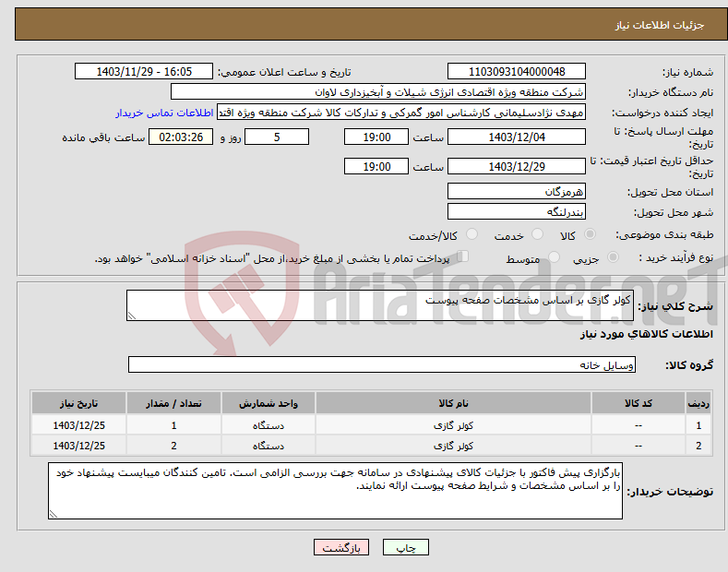The height and width of the screenshot is (572, 728).
Task: Click the response deadline date 1403/12/04
Action: [x=517, y=137]
